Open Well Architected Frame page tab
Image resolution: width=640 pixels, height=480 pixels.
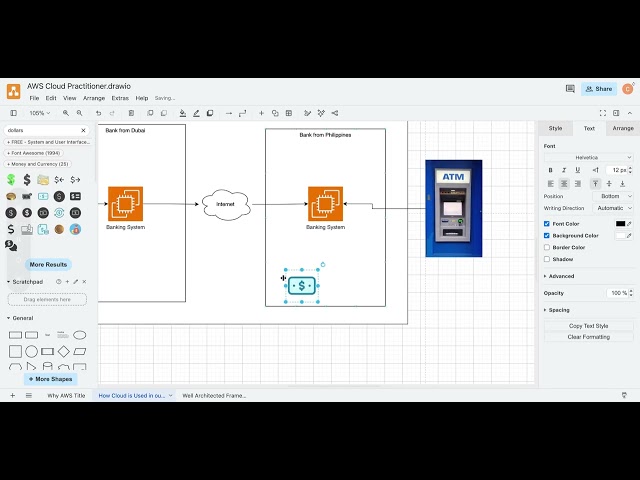(x=214, y=396)
